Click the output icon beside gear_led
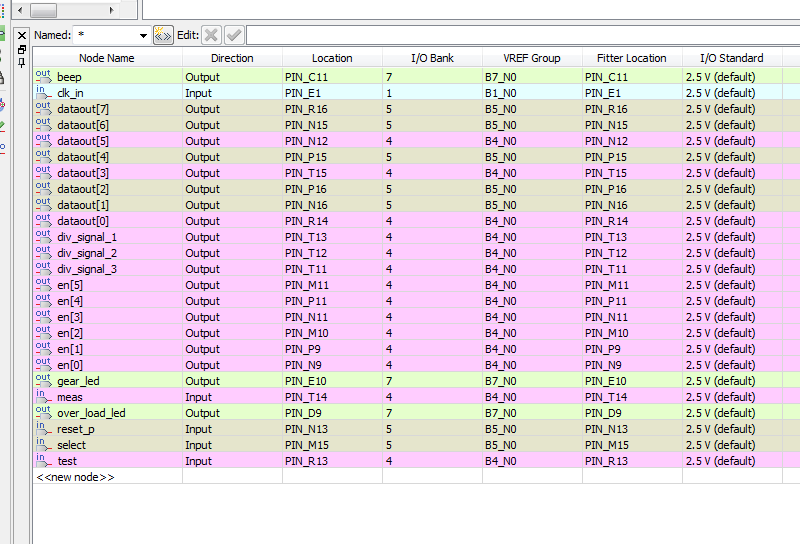Screen dimensions: 800x544 click(43, 381)
